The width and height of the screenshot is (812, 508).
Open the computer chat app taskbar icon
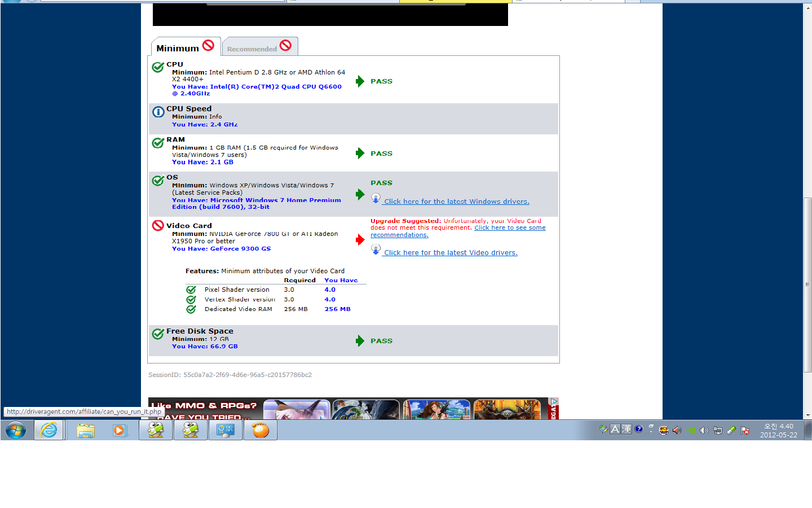coord(226,430)
